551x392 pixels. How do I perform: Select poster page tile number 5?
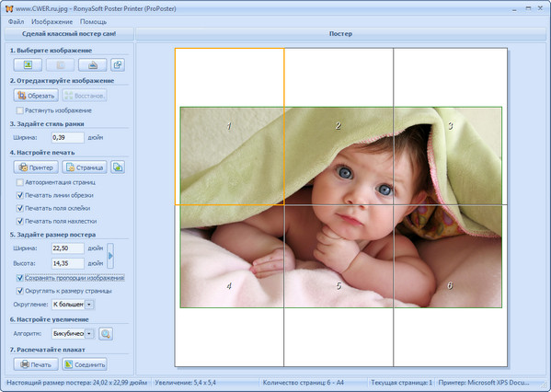click(x=339, y=286)
